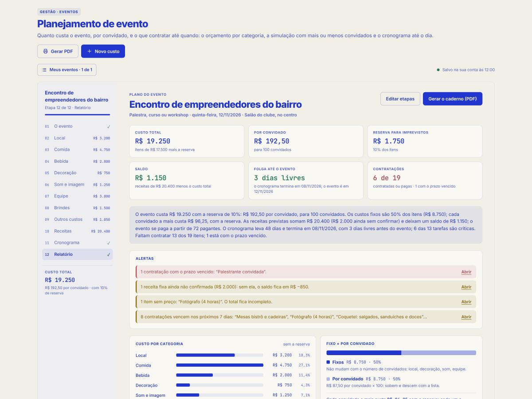Click the list icon in Meus eventos
This screenshot has width=532, height=399.
pyautogui.click(x=44, y=70)
